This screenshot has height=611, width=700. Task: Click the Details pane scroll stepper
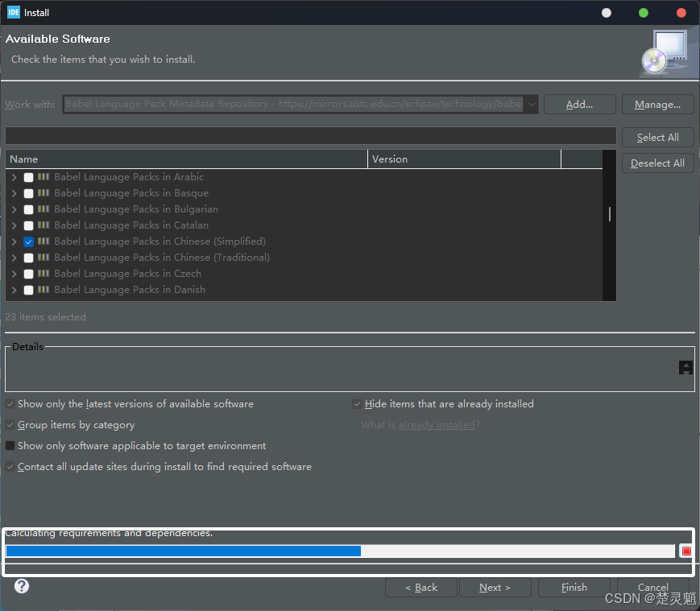tap(686, 368)
